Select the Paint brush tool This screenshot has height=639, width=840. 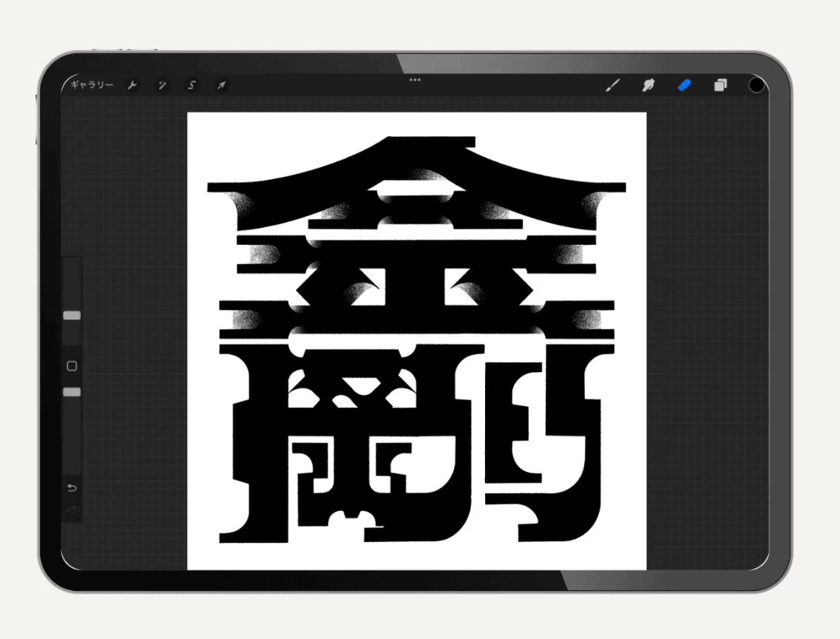(612, 85)
